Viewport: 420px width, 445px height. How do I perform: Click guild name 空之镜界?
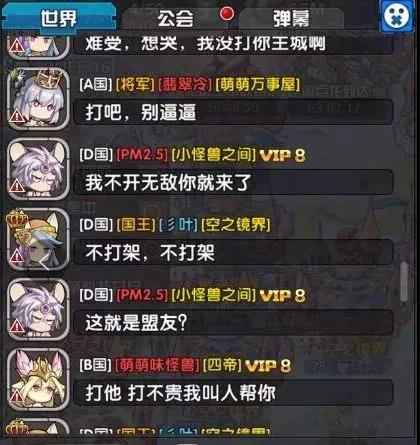point(236,225)
